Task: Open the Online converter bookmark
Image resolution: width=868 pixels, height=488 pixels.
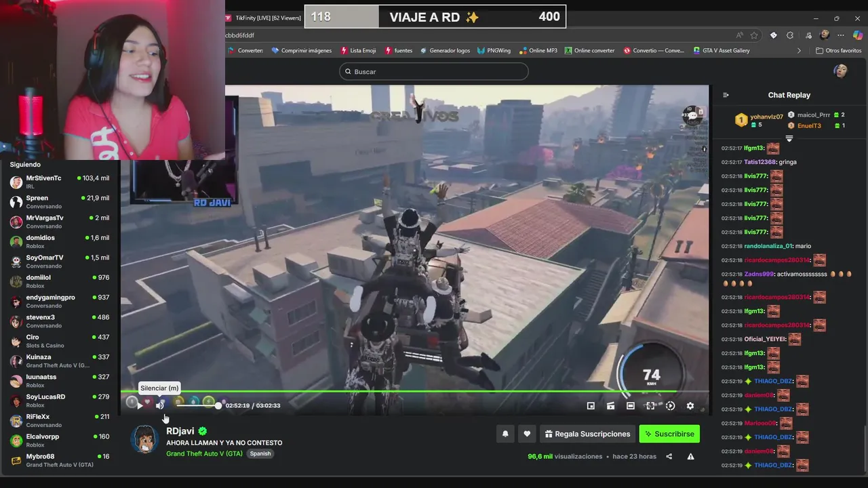Action: click(589, 50)
